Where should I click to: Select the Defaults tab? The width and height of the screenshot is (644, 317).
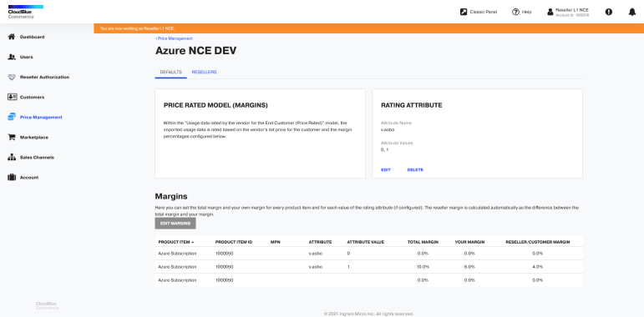pyautogui.click(x=171, y=73)
